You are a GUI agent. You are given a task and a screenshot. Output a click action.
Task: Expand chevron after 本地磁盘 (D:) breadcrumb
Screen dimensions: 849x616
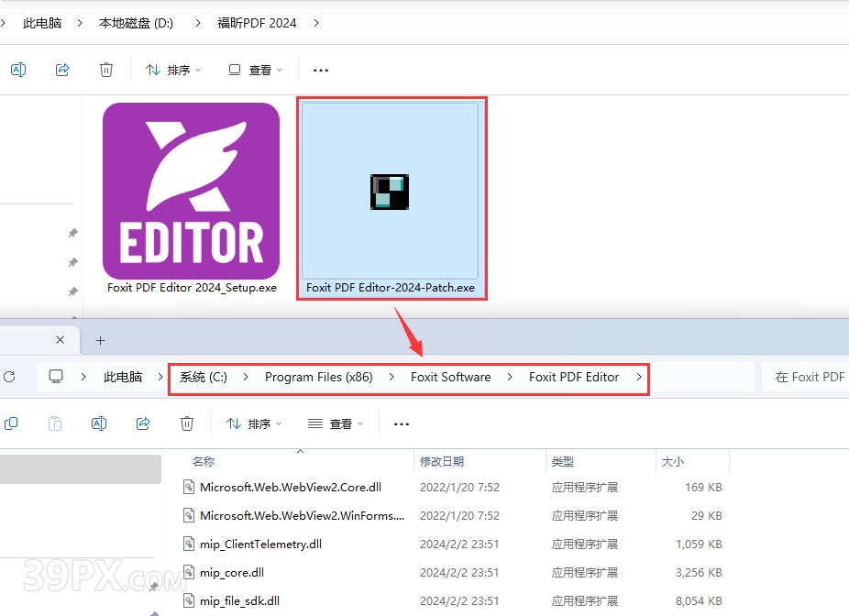(x=198, y=23)
